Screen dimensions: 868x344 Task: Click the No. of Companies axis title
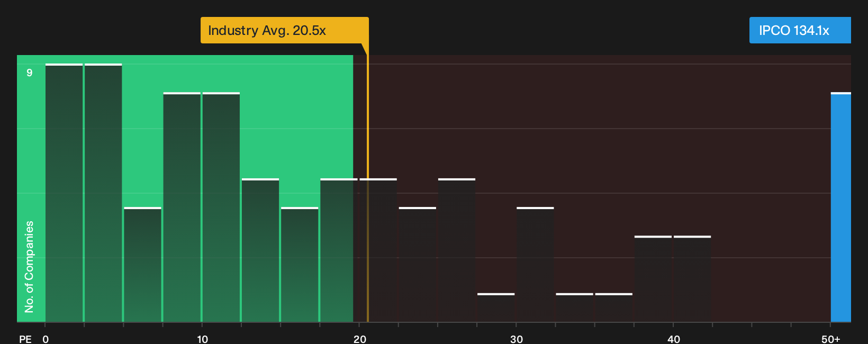29,267
